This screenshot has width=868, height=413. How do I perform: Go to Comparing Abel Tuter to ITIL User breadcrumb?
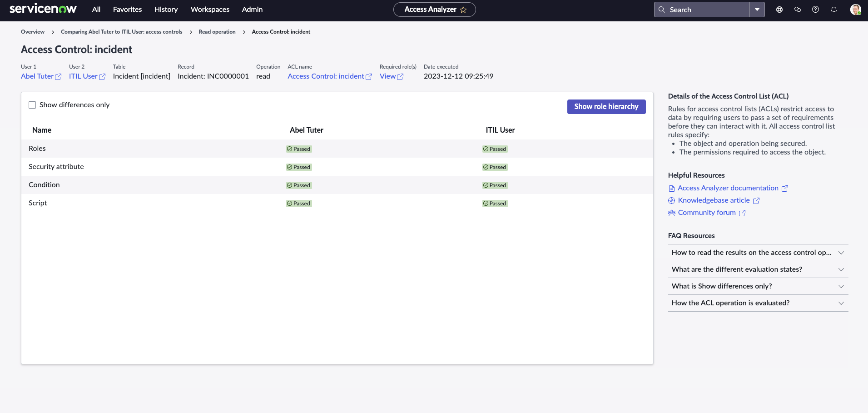[x=122, y=32]
